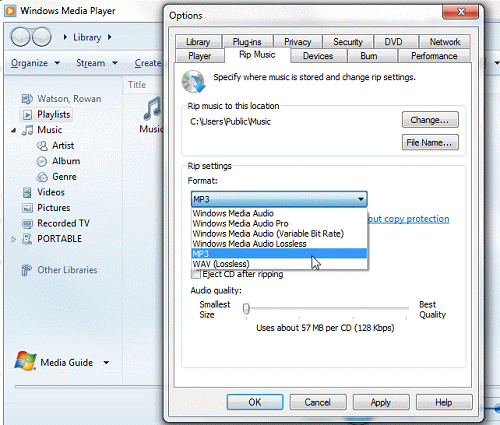Open the Stream dropdown menu

pos(97,63)
